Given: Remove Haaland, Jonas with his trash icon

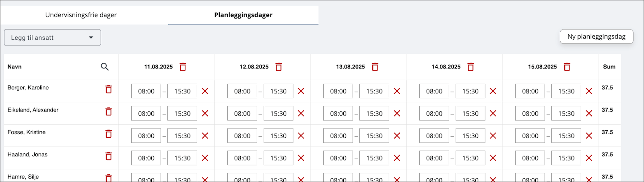Looking at the screenshot, I should coord(108,156).
